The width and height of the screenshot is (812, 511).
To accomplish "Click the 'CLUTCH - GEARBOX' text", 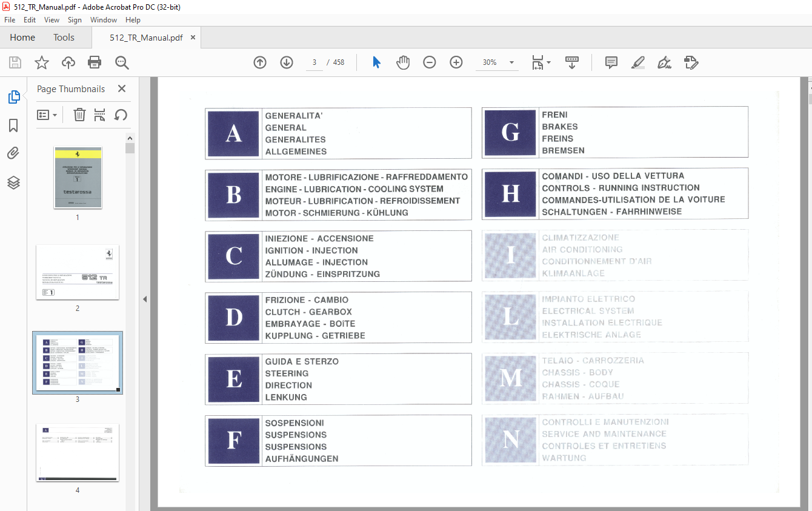I will click(x=308, y=312).
